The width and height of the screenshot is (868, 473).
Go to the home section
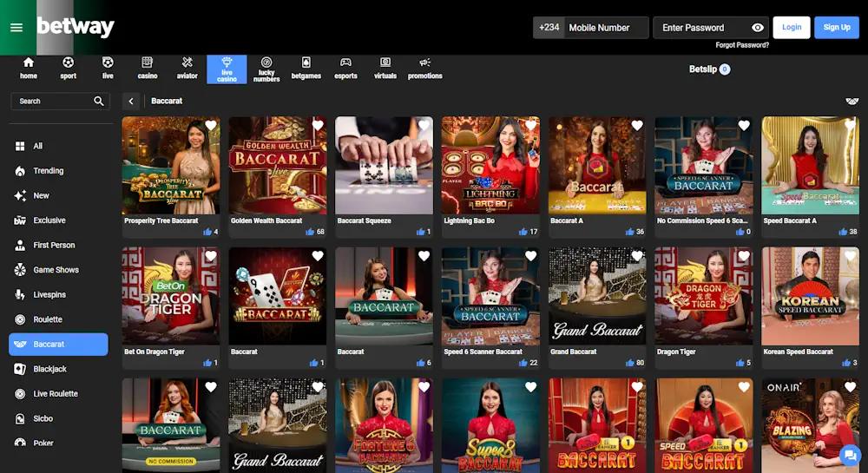[x=29, y=69]
